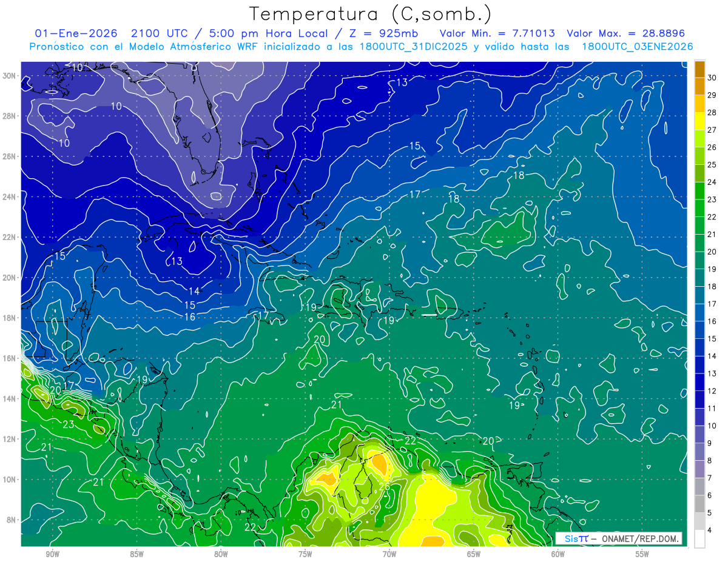Click the dark orange top swatch of the color legend
728x562 pixels.
coord(700,69)
